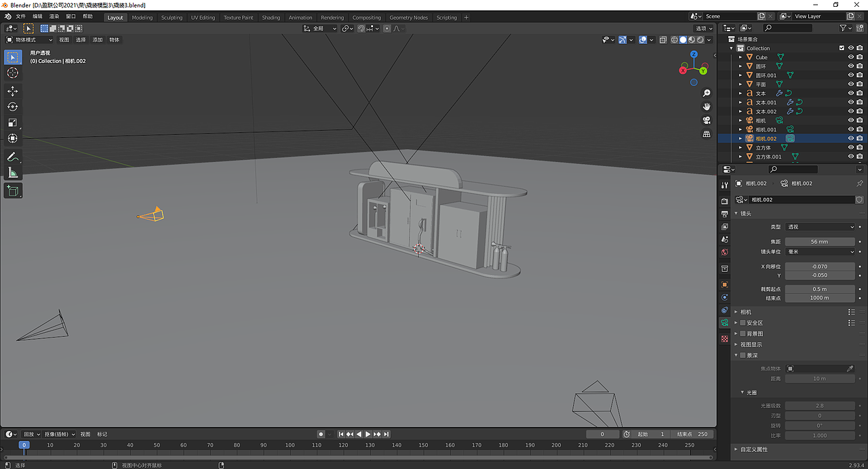Click frame 100 on timeline ruler
Viewport: 868px width, 469px height.
[x=290, y=445]
